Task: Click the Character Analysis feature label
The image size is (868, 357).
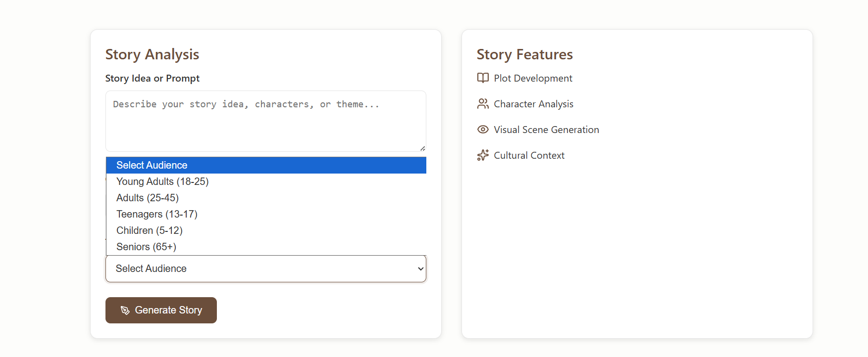Action: 533,104
